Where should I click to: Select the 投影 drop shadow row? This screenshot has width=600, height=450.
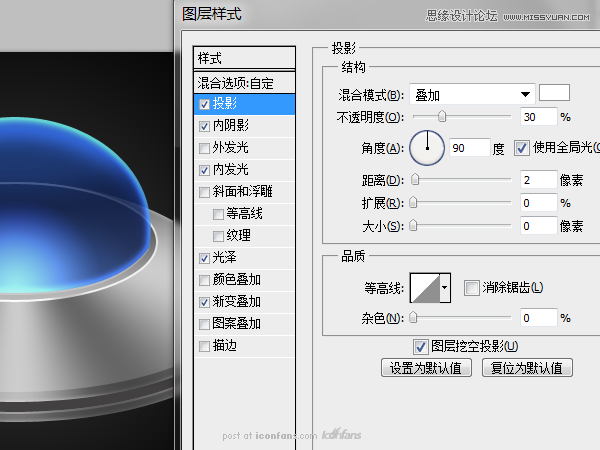point(245,104)
